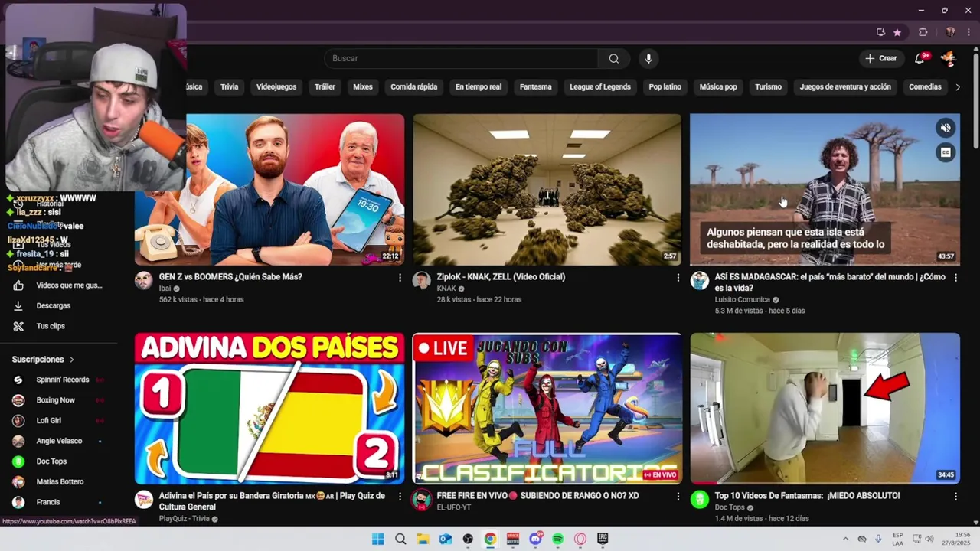Click ASÍ ES MADAGASCAR video title
Viewport: 980px width, 551px height.
point(830,282)
